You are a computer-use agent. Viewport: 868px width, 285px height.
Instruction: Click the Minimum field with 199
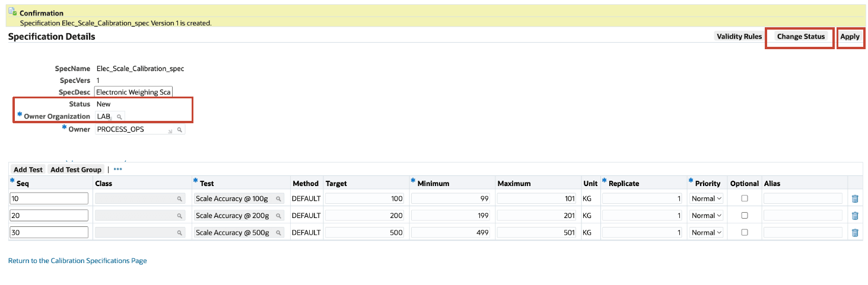(x=451, y=216)
